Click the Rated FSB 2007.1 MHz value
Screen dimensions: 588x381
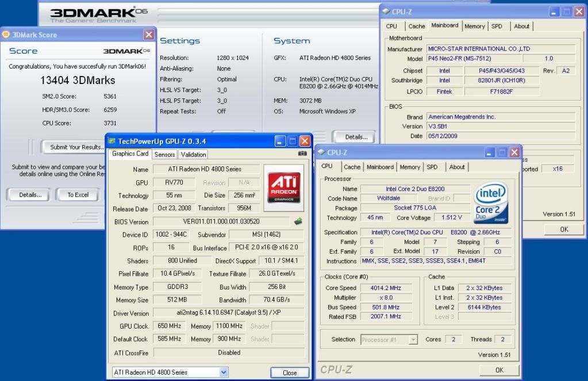tap(386, 317)
